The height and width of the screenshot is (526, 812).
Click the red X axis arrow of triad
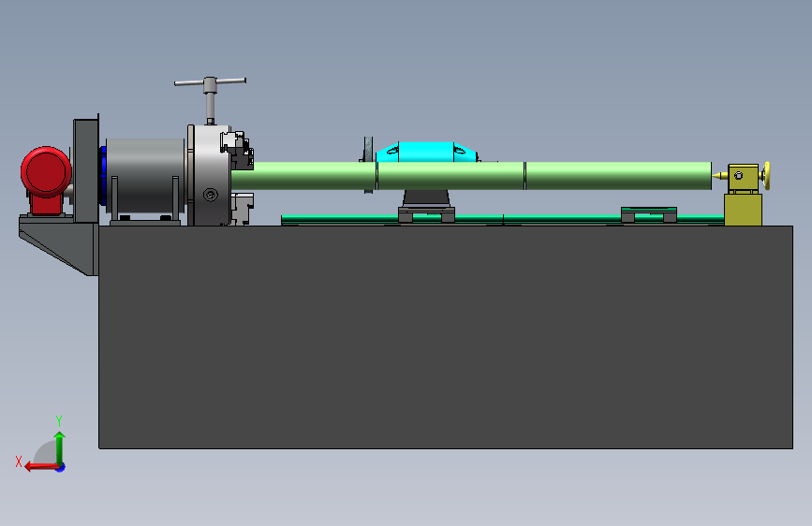tap(40, 467)
